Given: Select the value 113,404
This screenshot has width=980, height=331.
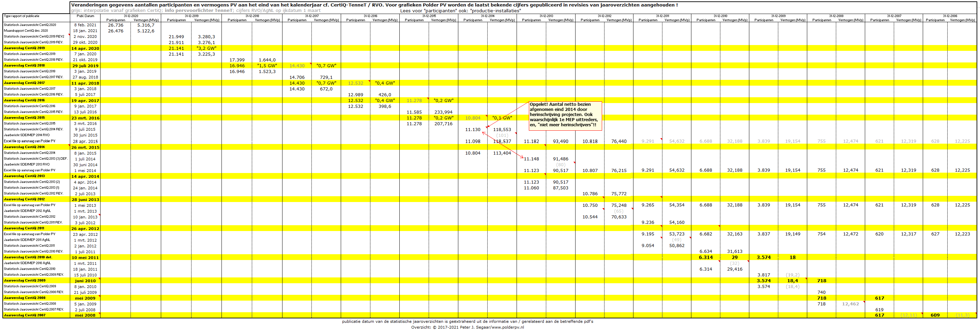Looking at the screenshot, I should tap(502, 153).
